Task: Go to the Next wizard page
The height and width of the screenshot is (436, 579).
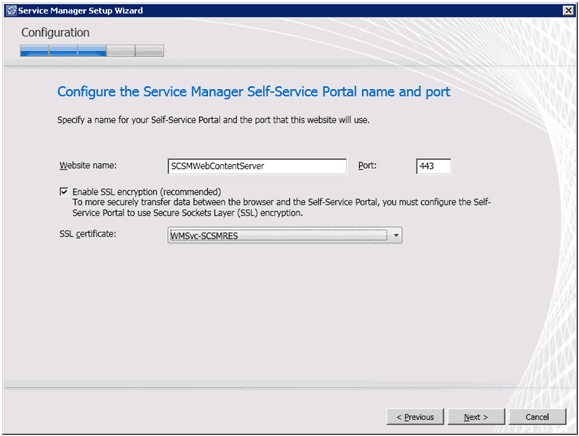Action: point(476,417)
